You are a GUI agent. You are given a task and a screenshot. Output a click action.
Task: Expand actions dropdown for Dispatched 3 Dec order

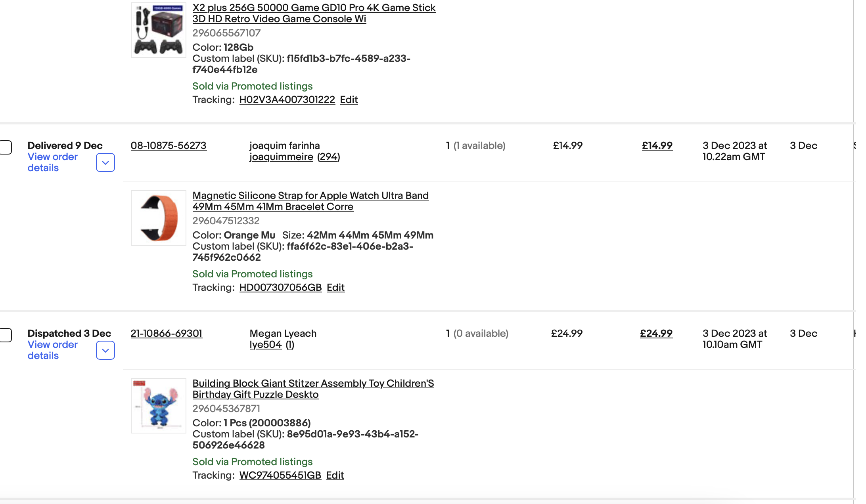(105, 350)
